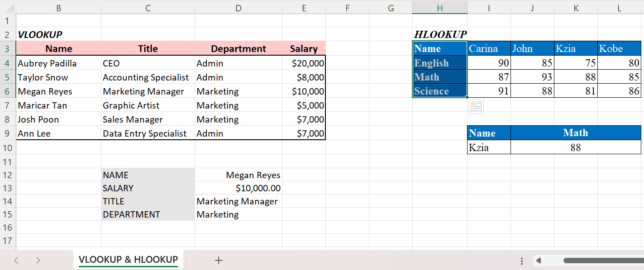Select the column D header
644x270 pixels.
click(239, 8)
